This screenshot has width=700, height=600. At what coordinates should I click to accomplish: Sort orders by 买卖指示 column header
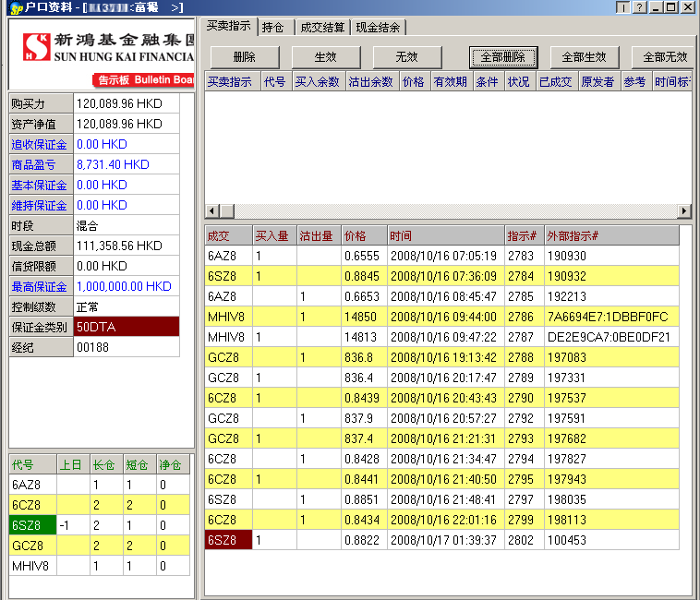[x=232, y=81]
